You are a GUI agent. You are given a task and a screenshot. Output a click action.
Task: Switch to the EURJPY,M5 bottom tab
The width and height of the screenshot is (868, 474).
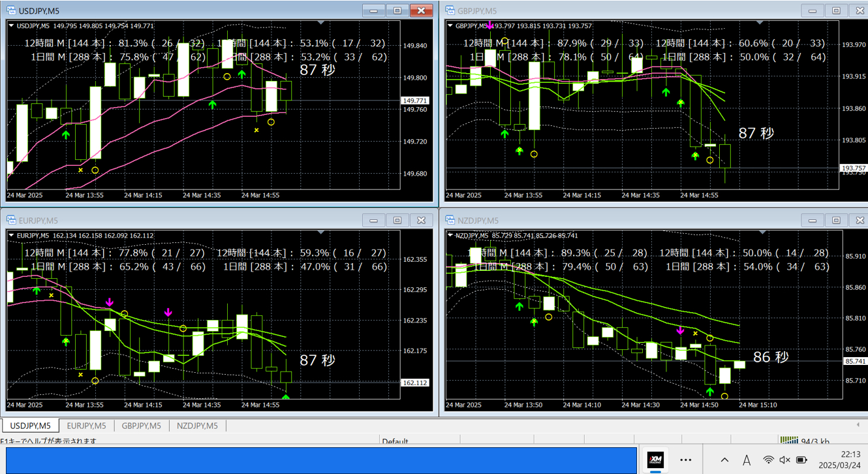coord(86,426)
